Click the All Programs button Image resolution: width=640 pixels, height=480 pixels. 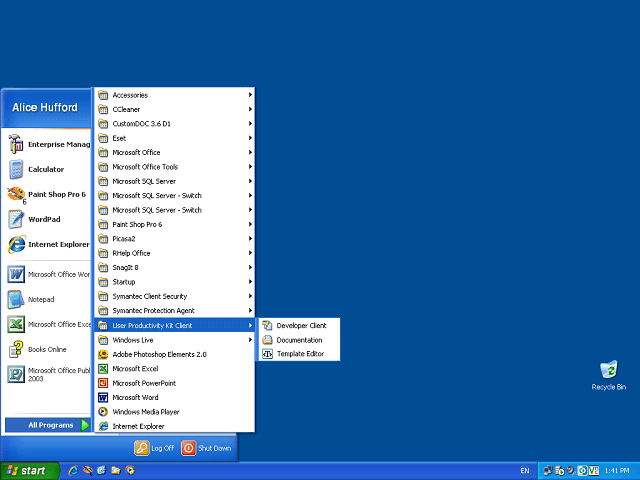click(48, 425)
